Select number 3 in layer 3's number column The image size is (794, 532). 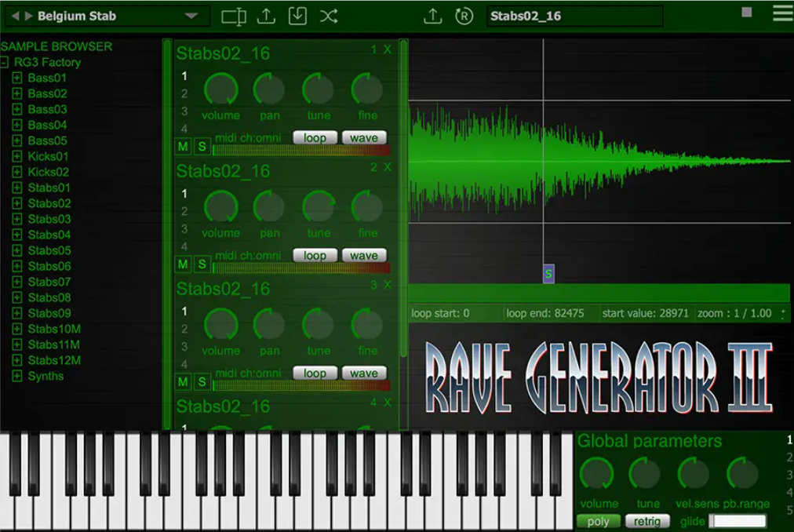pyautogui.click(x=184, y=346)
